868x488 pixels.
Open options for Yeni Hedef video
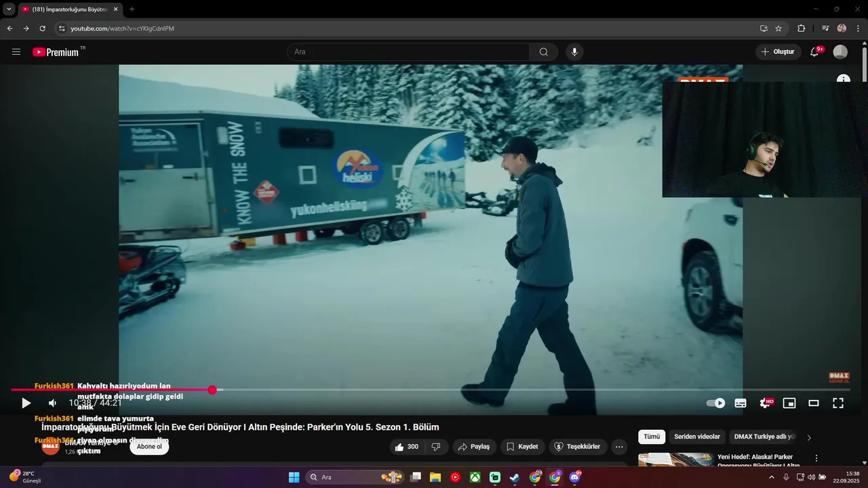coord(816,459)
